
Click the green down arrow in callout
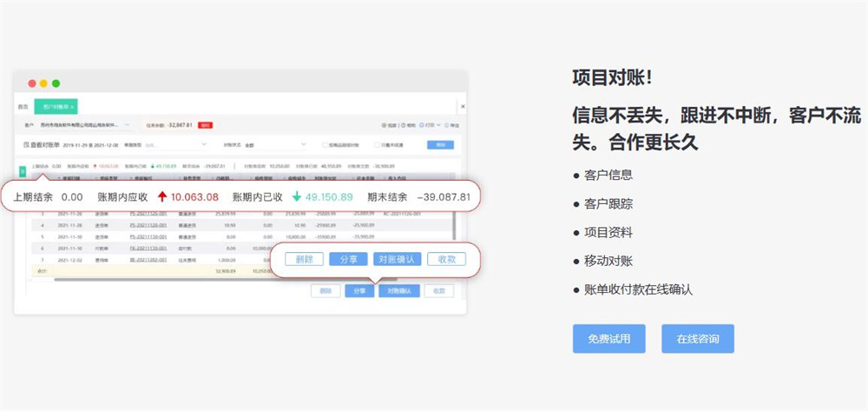click(x=296, y=196)
